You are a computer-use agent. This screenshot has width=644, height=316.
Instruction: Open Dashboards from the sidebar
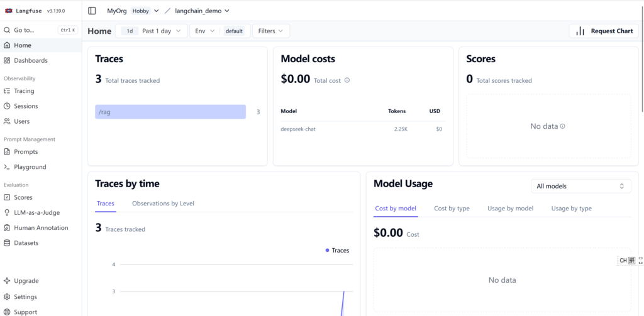click(30, 60)
